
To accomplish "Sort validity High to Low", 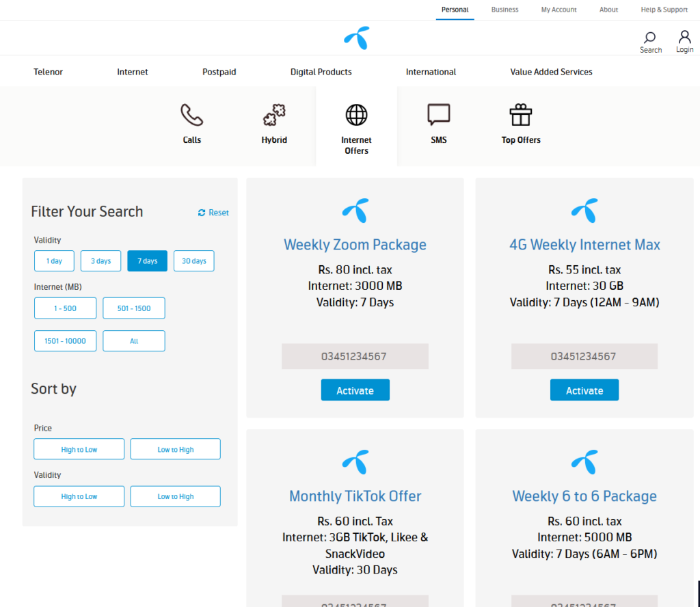I will (x=79, y=497).
